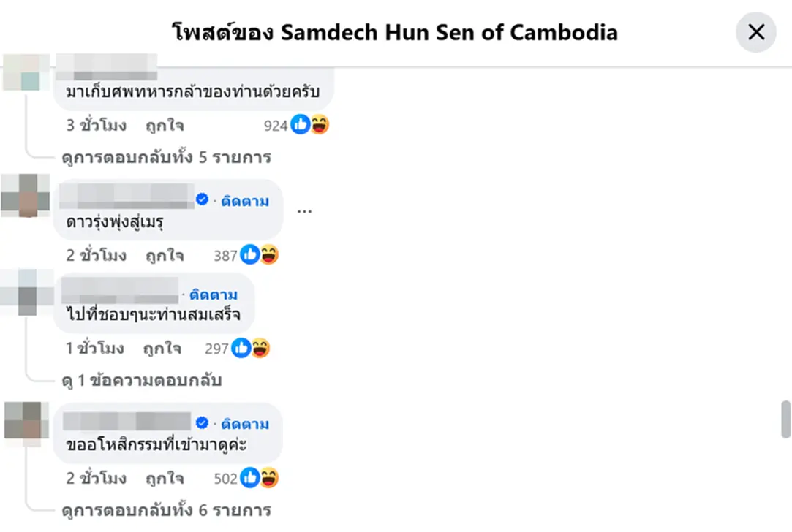792x532 pixels.
Task: Expand all 5 replies (ดูการตอบกลับทั้ง 5 รายการ)
Action: [x=166, y=157]
